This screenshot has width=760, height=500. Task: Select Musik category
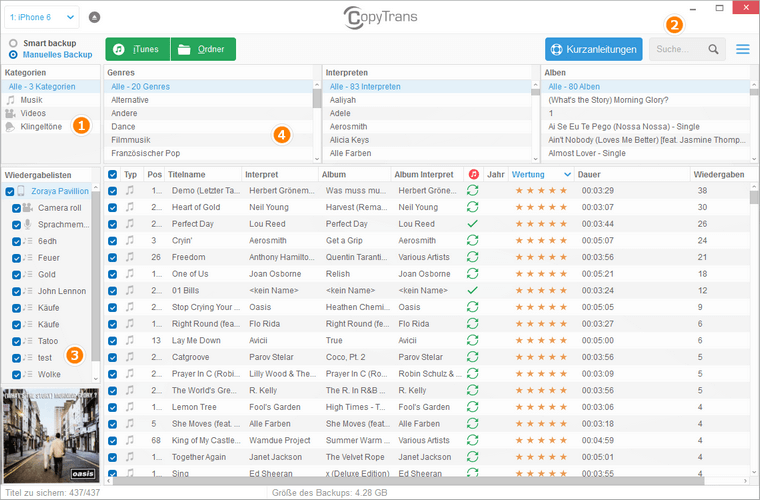pyautogui.click(x=50, y=100)
